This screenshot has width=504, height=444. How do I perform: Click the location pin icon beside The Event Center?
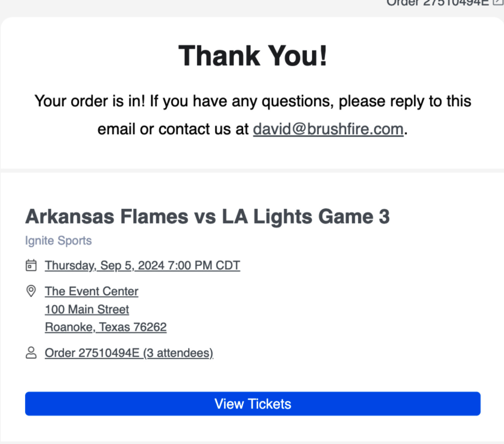point(31,291)
